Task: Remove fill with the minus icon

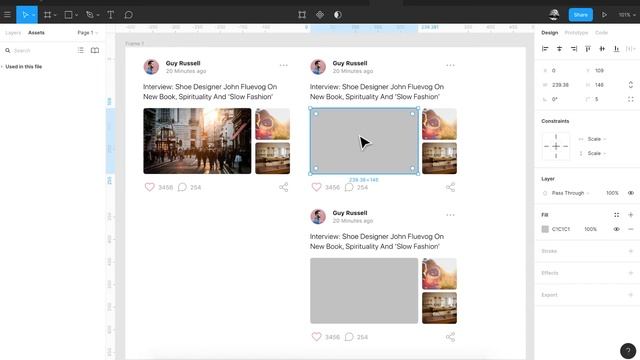Action: coord(631,229)
